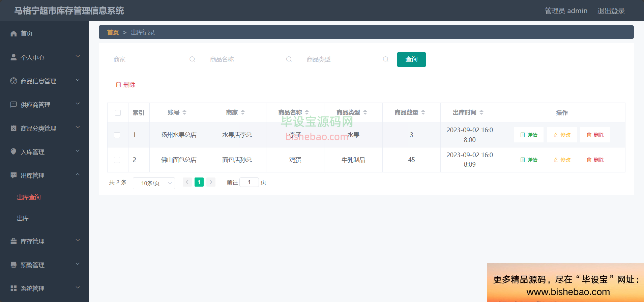
Task: Expand 商品分类管理 menu chevron
Action: [x=78, y=127]
